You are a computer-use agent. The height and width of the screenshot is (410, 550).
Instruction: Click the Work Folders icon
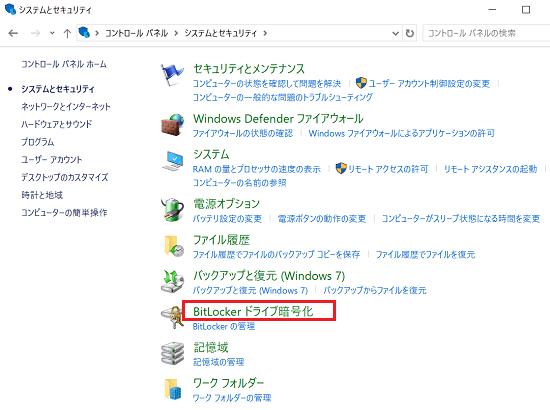[173, 389]
